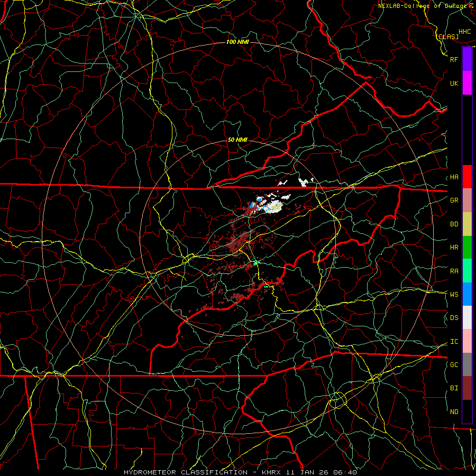Select the 'GR' legend label text
This screenshot has width=476, height=476.
pos(454,200)
